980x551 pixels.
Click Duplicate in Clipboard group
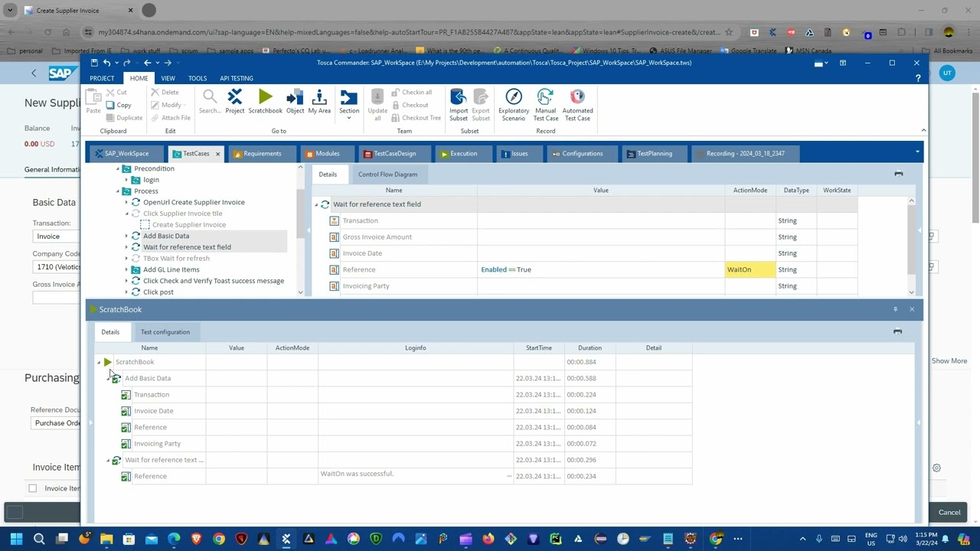[124, 118]
